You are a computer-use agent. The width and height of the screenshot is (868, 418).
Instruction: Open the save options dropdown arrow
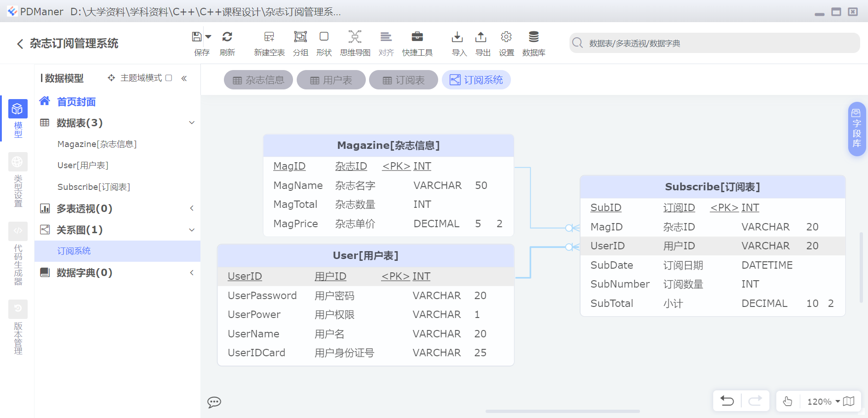(x=208, y=36)
